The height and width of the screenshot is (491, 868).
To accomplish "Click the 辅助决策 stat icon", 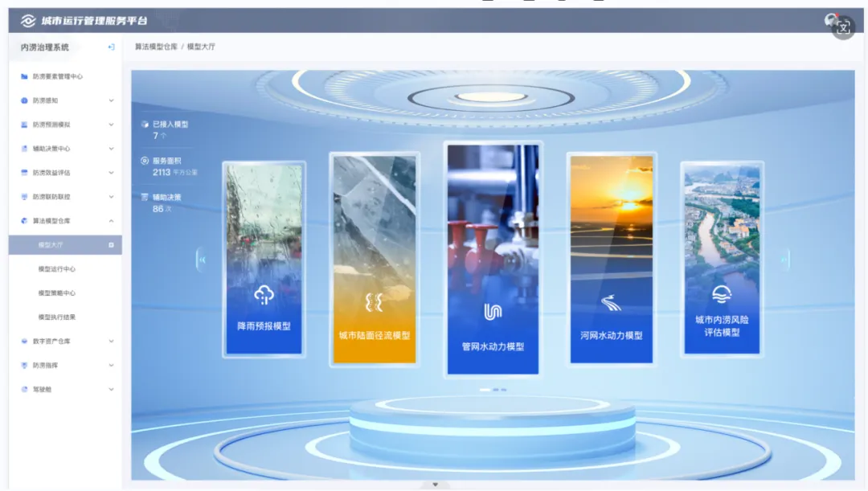I will (x=145, y=197).
